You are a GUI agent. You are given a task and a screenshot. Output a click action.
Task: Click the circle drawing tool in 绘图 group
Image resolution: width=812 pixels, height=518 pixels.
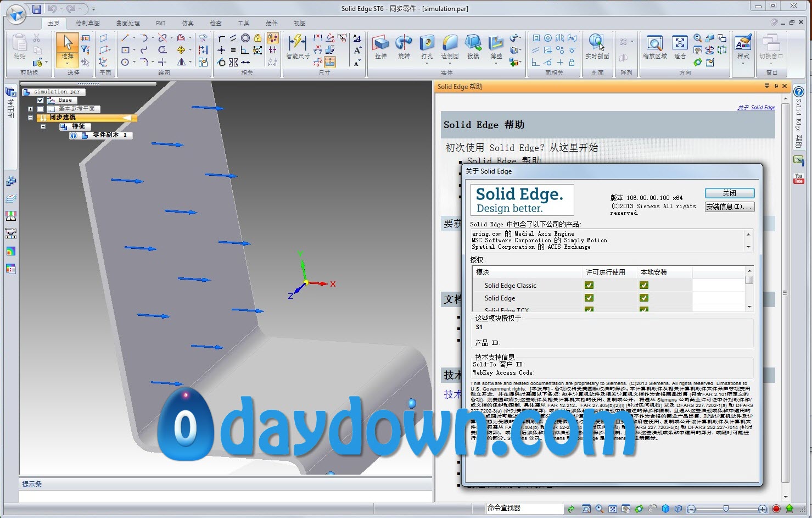tap(125, 62)
